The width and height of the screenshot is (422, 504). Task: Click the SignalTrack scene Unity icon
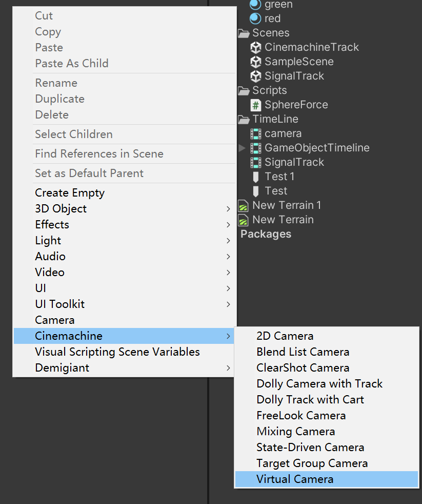pyautogui.click(x=256, y=76)
